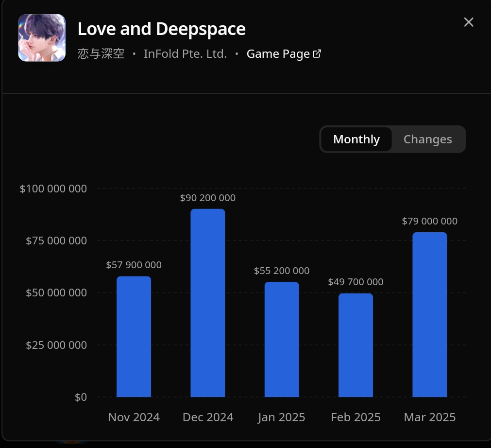Screen dimensions: 491x448
Task: Click the external-link icon beside Game Page
Action: (317, 53)
